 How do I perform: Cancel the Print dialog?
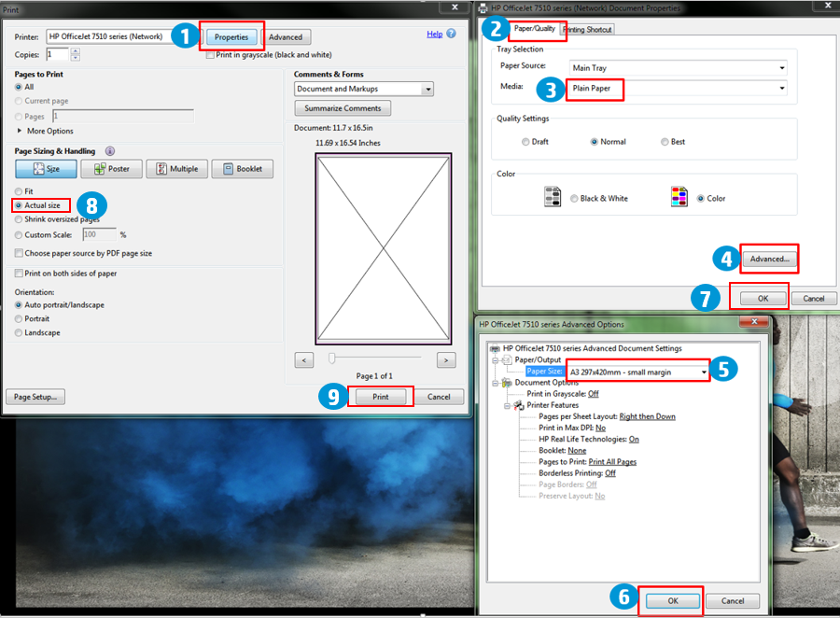(439, 397)
